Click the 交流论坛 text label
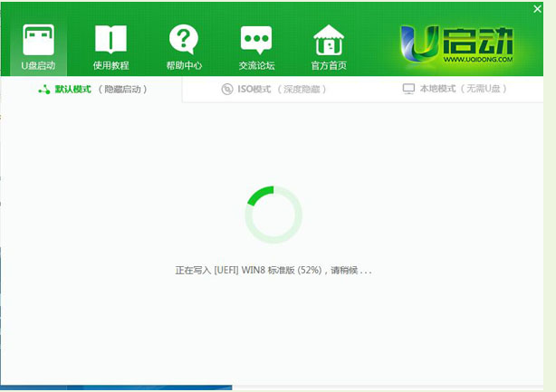The height and width of the screenshot is (392, 556). [256, 65]
